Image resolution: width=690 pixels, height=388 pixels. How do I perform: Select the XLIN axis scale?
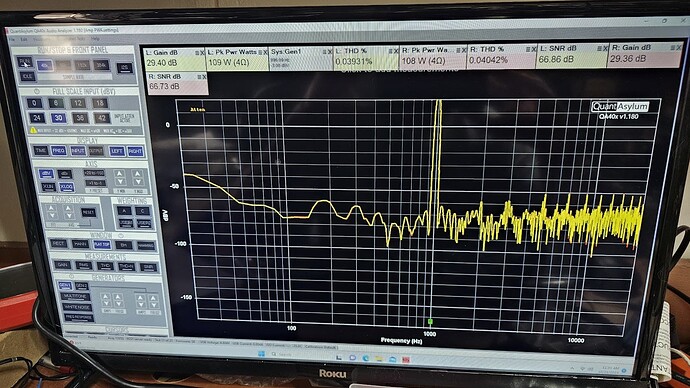tap(48, 187)
